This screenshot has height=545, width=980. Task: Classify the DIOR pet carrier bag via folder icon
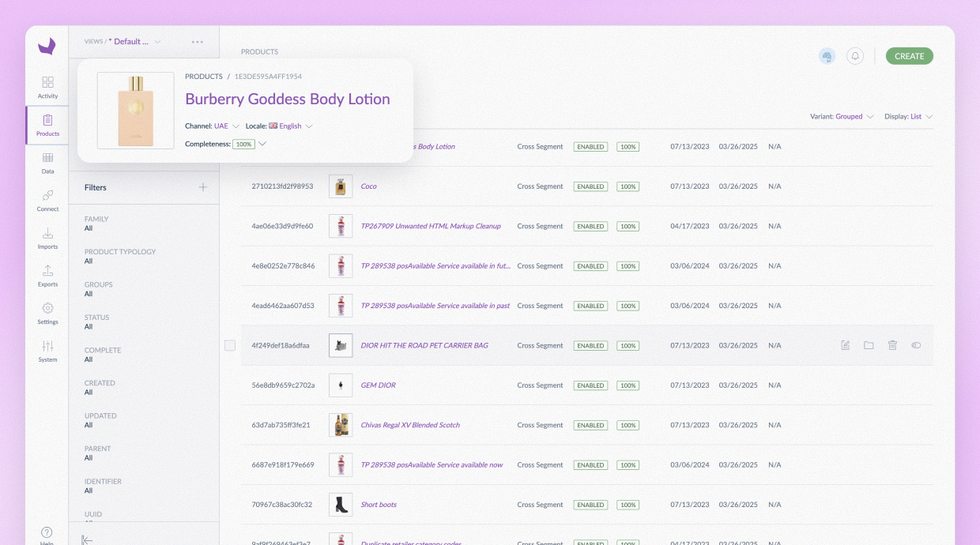tap(869, 345)
